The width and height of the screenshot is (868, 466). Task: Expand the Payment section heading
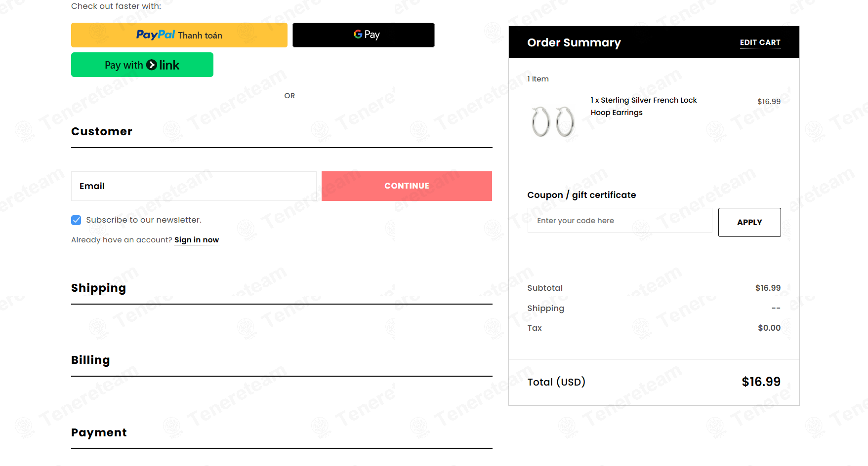pyautogui.click(x=99, y=432)
